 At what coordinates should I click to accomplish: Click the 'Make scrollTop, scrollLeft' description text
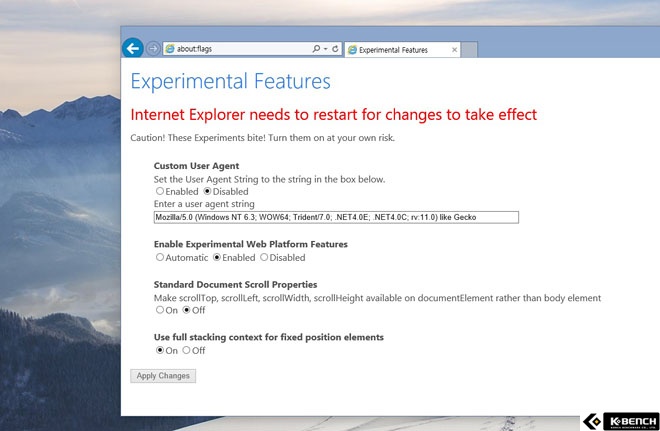coord(377,298)
